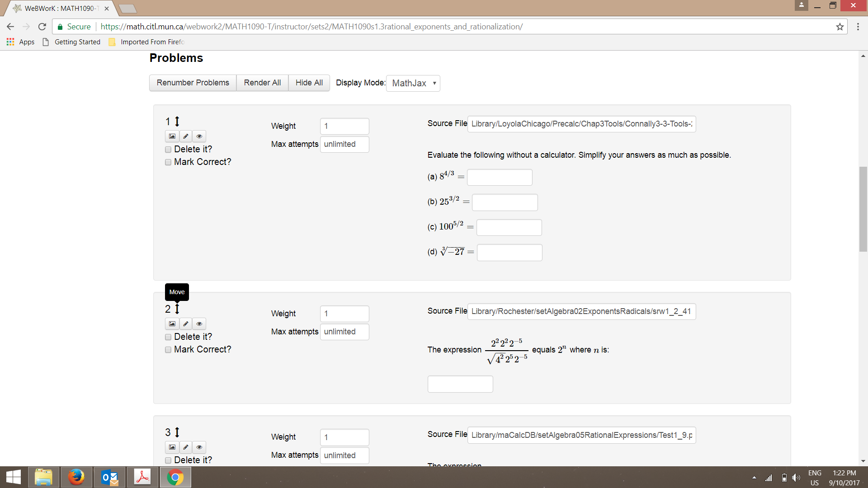Viewport: 868px width, 488px height.
Task: Show hidden system tray icons
Action: coord(754,478)
